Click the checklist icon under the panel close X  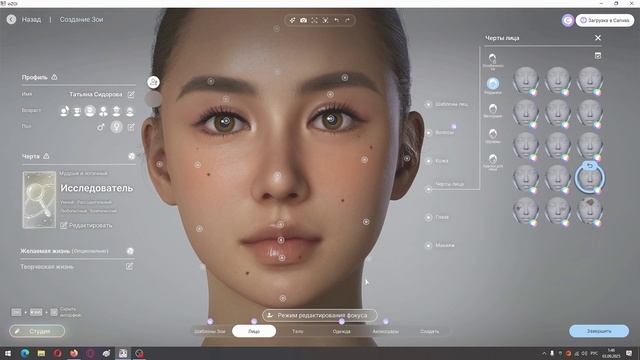pyautogui.click(x=598, y=56)
